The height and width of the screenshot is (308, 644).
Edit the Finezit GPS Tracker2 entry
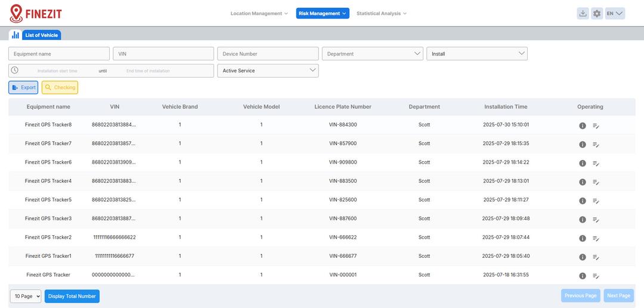tap(596, 238)
